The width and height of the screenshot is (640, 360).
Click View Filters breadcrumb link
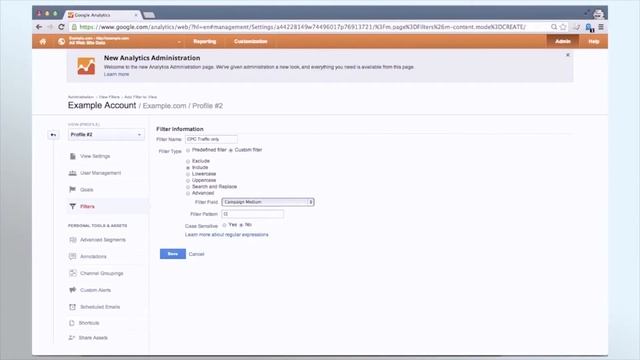[109, 97]
